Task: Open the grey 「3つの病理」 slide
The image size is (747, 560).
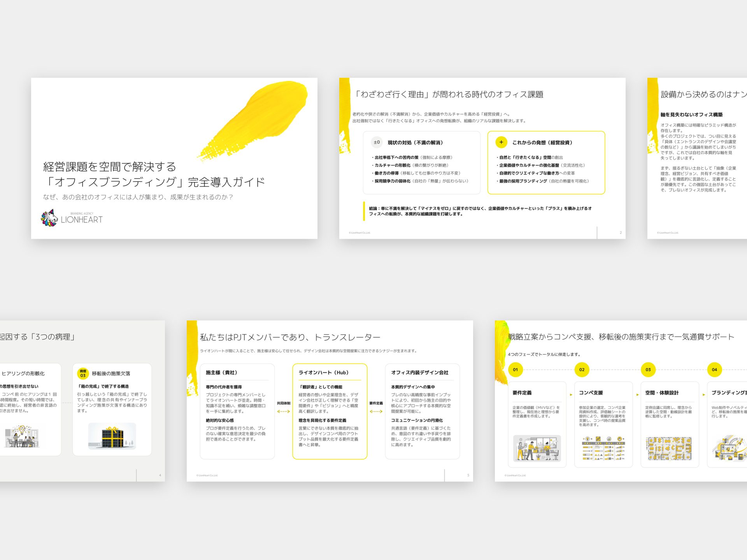Action: click(82, 401)
